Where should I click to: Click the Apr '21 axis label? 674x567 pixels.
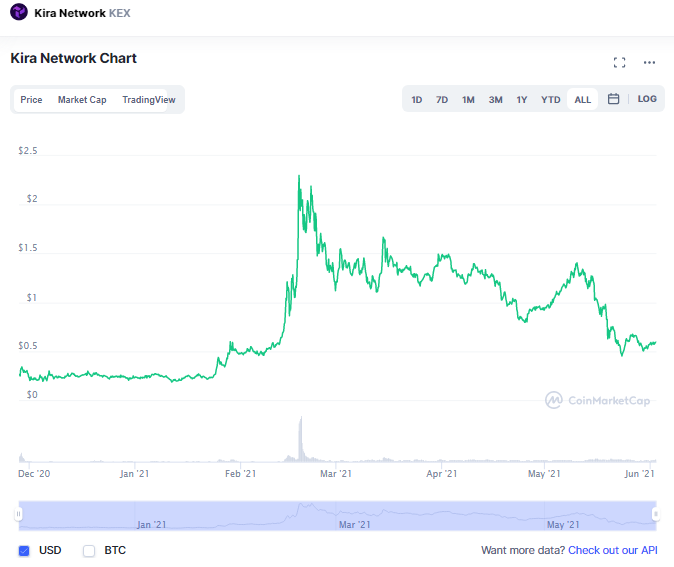coord(441,474)
